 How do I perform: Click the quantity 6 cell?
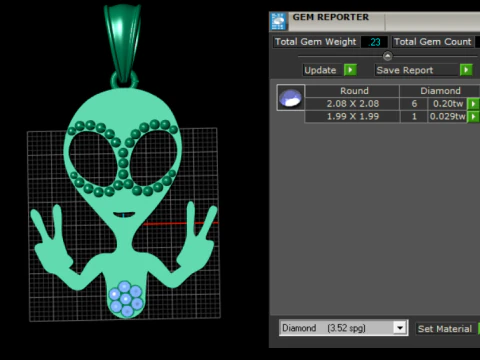point(414,104)
